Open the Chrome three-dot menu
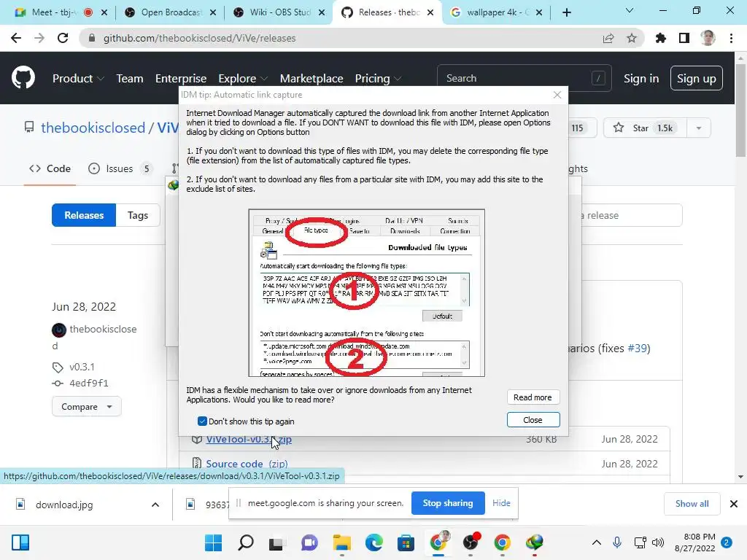 pos(731,38)
